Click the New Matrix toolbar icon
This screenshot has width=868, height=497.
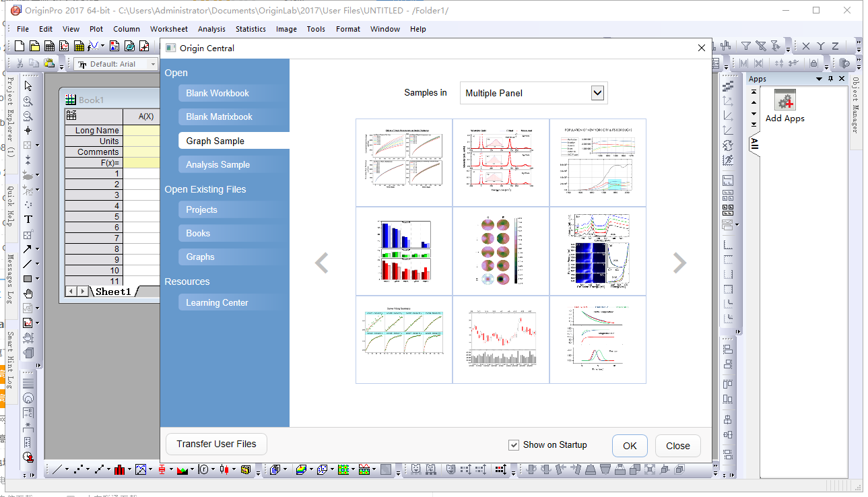(79, 46)
